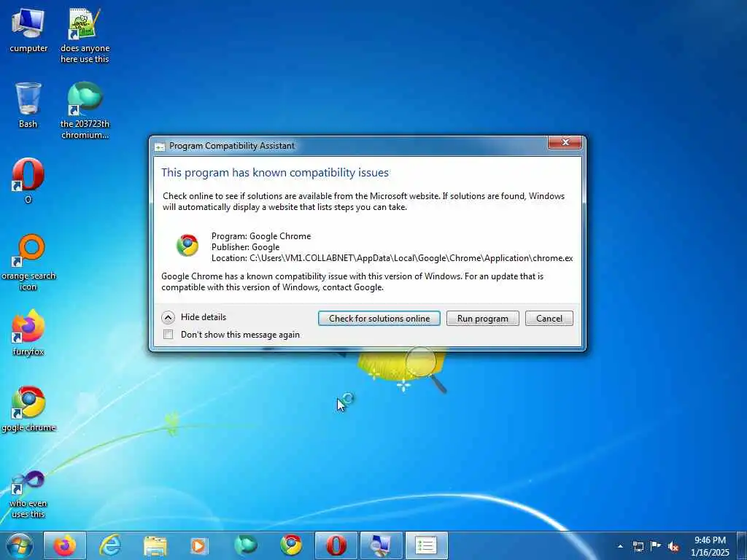Select the 'furryfox' Firefox shortcut
The width and height of the screenshot is (747, 560).
click(28, 332)
